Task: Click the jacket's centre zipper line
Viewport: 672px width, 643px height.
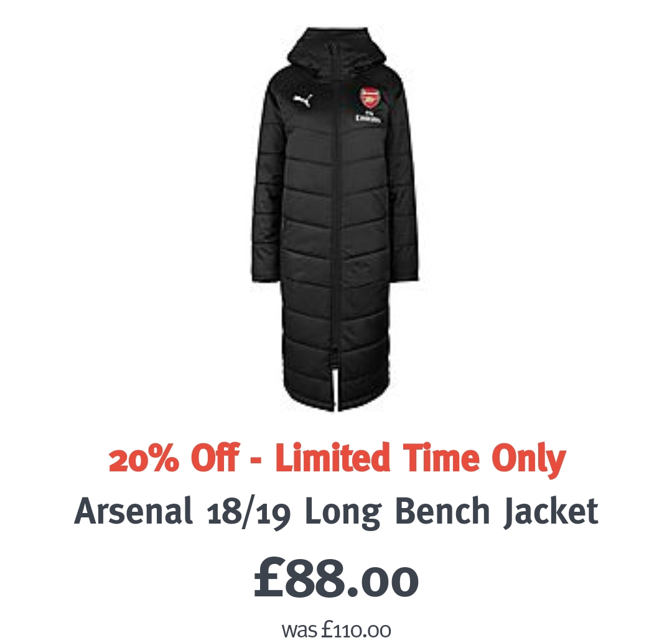Action: [335, 223]
